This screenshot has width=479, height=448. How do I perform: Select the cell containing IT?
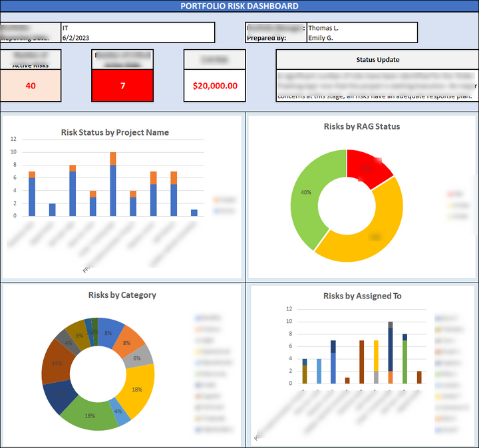[137, 28]
